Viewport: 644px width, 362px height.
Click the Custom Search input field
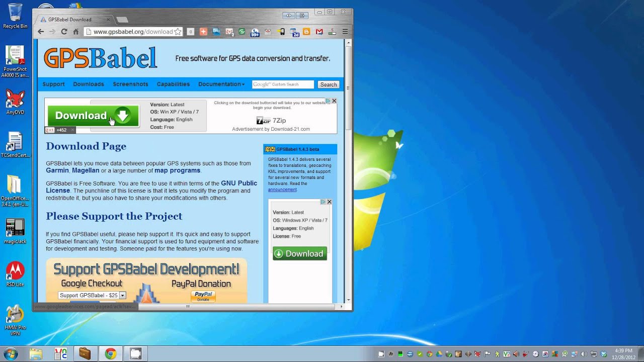pyautogui.click(x=283, y=84)
